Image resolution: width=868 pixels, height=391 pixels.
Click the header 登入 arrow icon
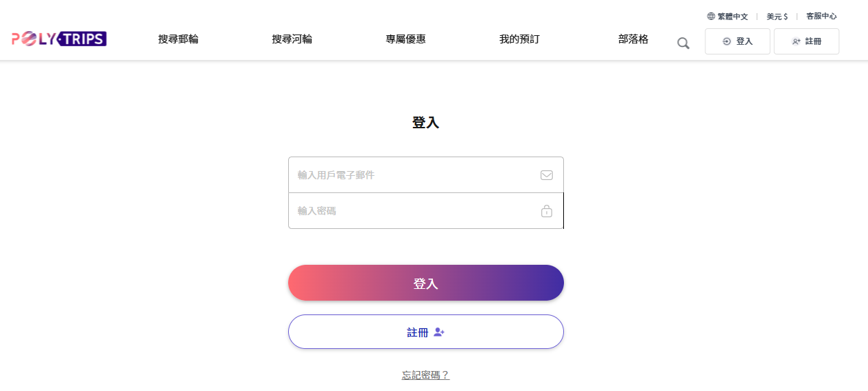(727, 41)
